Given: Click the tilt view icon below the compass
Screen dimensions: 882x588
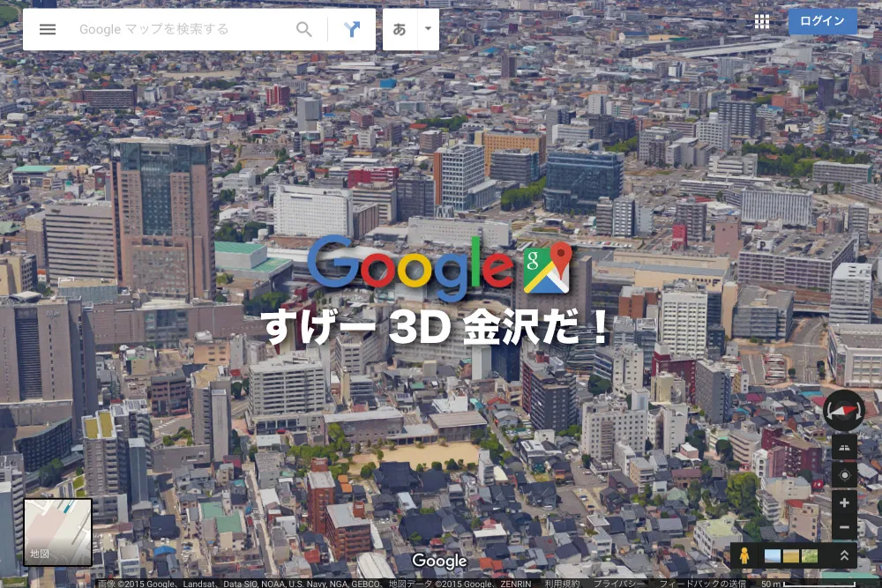Looking at the screenshot, I should coord(843,447).
